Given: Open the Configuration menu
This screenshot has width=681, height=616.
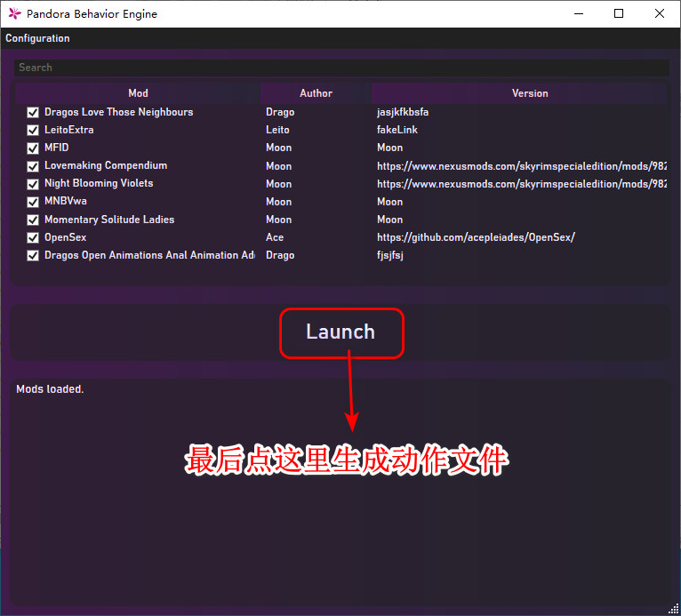Looking at the screenshot, I should [37, 38].
